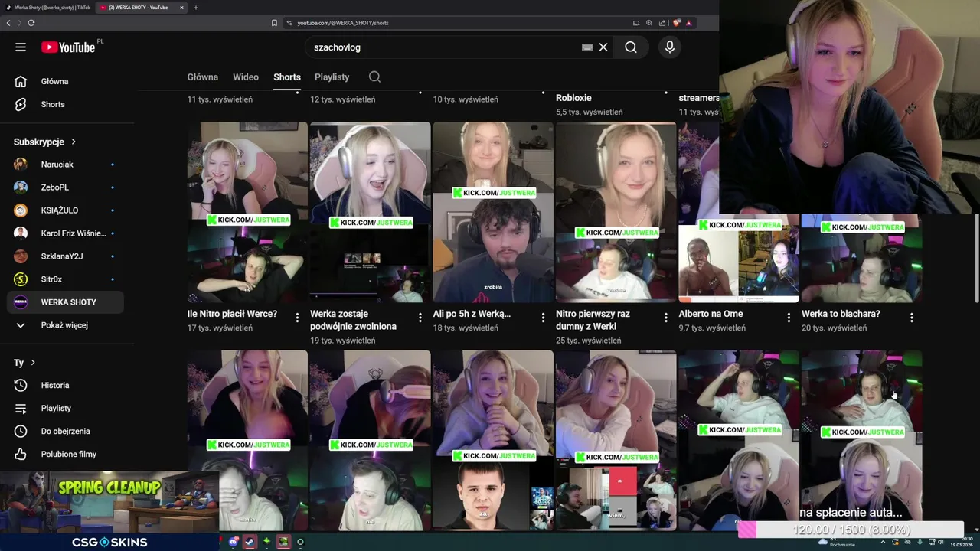
Task: Open the short titled Werka zostaje podwójnie zwolniona
Action: coord(353,320)
